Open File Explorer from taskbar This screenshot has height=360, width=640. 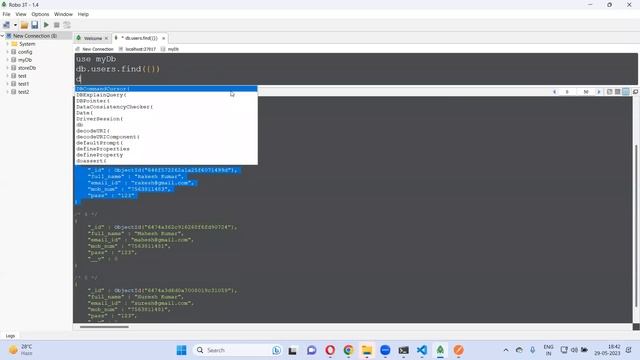coord(367,350)
